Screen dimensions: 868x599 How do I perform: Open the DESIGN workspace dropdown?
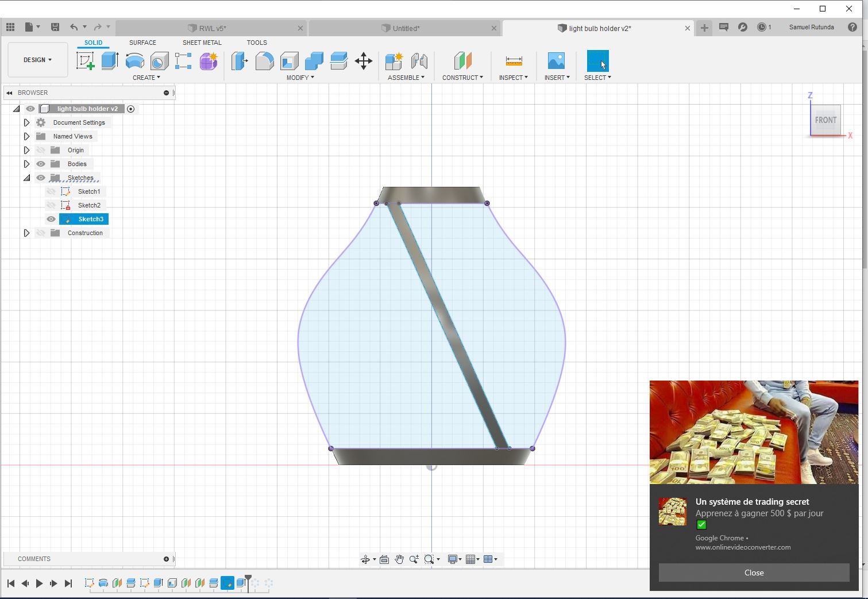tap(37, 60)
